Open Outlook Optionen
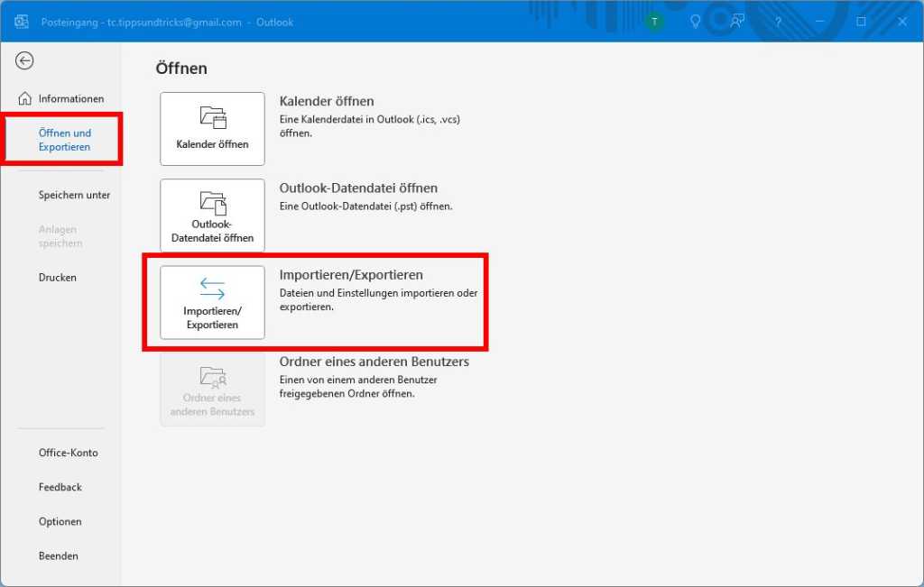Screen dimensions: 924x587 pyautogui.click(x=60, y=521)
